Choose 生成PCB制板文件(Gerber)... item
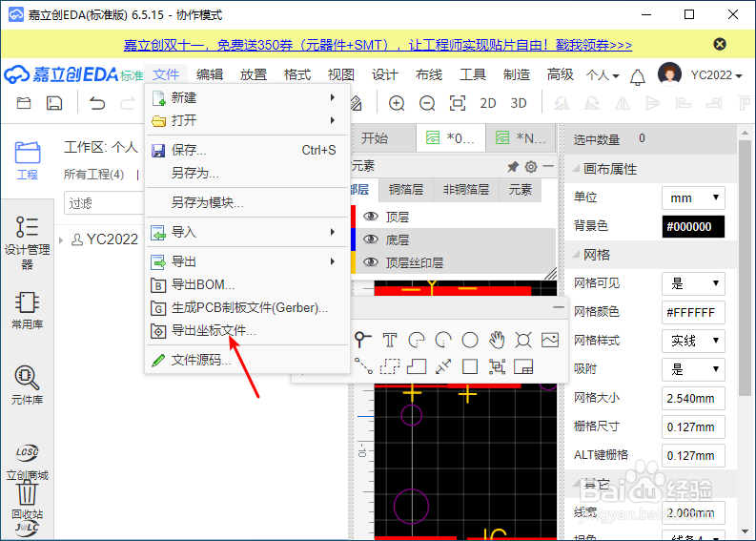The height and width of the screenshot is (541, 756). [247, 307]
